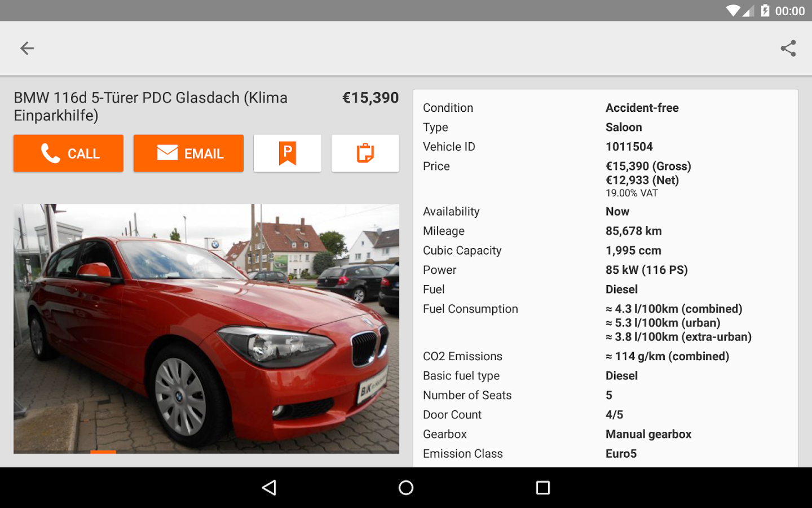The height and width of the screenshot is (508, 812).
Task: Tap the back arrow icon
Action: 27,49
